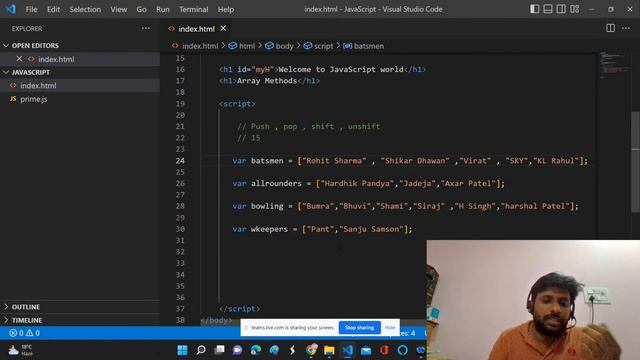Image resolution: width=640 pixels, height=360 pixels.
Task: Open the File menu
Action: (31, 9)
